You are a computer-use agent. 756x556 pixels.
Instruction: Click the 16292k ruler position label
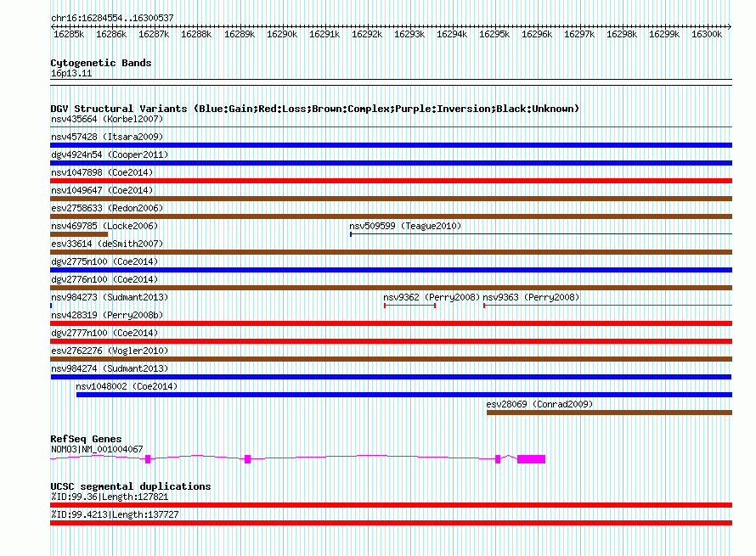pos(366,34)
